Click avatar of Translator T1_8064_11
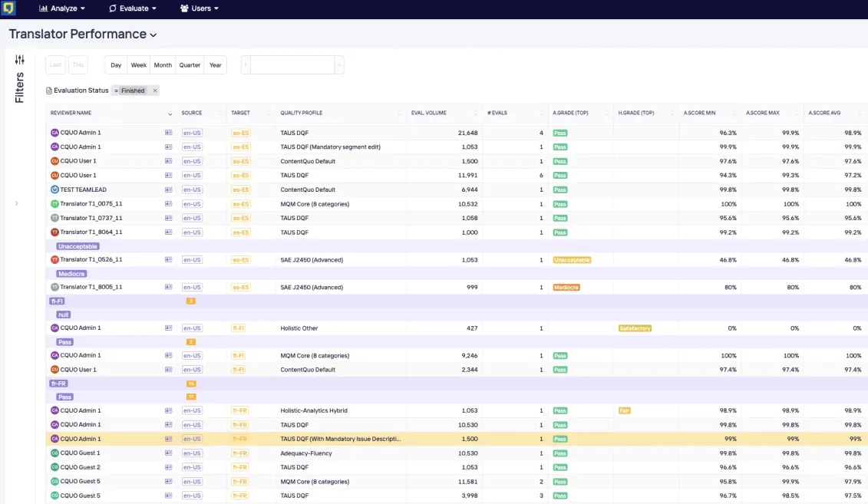Image resolution: width=868 pixels, height=504 pixels. point(54,232)
